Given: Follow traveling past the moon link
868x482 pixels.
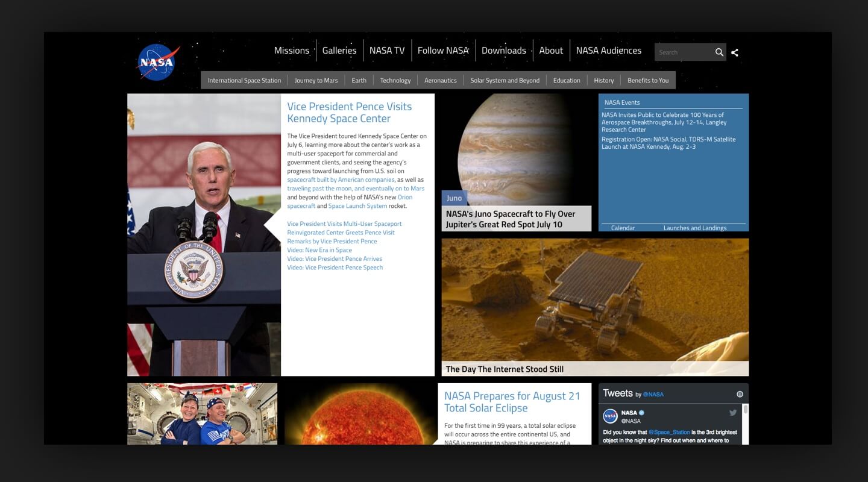Looking at the screenshot, I should point(356,189).
